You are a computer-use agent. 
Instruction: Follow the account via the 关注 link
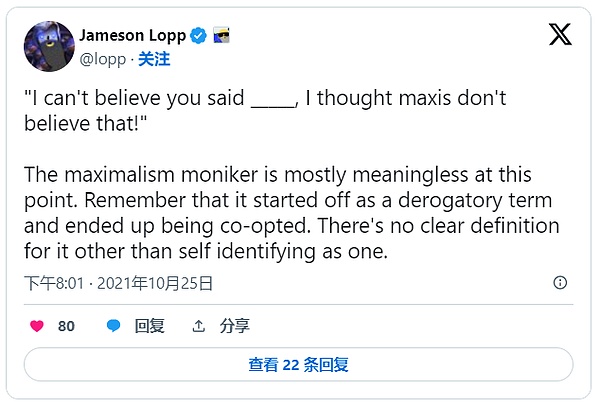click(153, 59)
